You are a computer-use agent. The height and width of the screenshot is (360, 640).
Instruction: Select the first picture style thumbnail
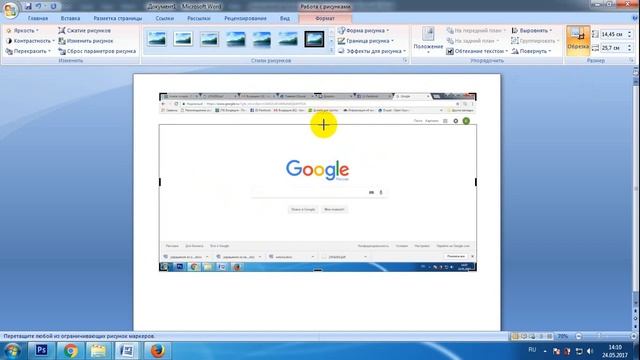[x=157, y=39]
